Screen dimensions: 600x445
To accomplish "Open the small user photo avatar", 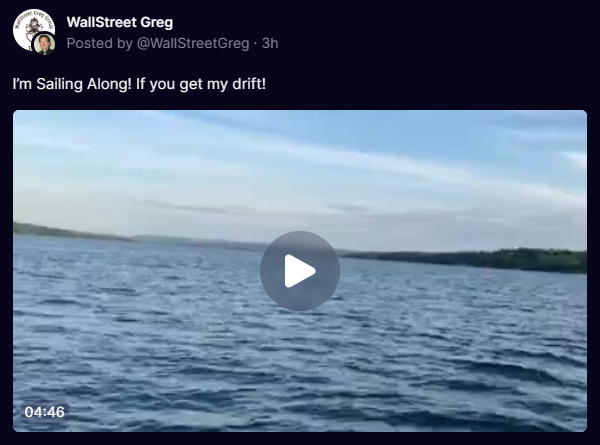I will (x=44, y=44).
